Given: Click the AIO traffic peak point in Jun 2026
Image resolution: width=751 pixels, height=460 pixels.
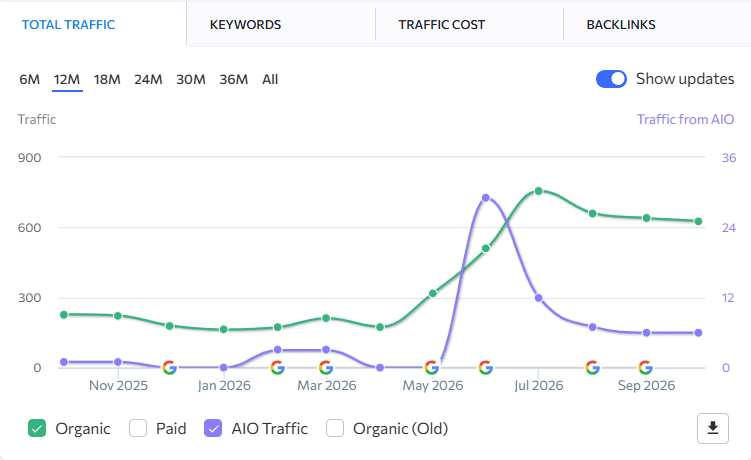Looking at the screenshot, I should (486, 197).
